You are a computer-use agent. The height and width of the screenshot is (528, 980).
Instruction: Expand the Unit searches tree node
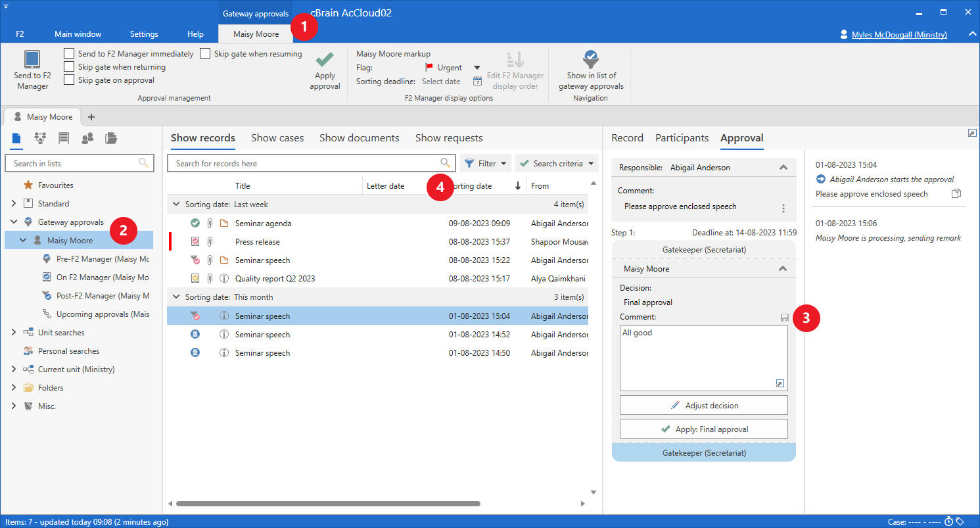(14, 333)
